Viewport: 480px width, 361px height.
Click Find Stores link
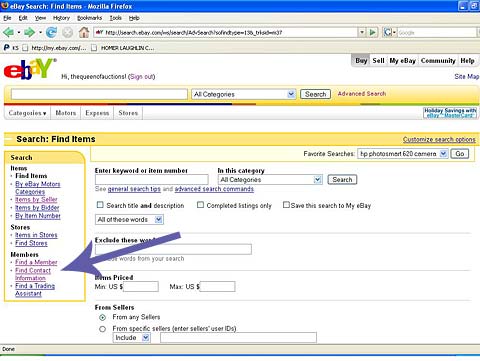pos(31,243)
